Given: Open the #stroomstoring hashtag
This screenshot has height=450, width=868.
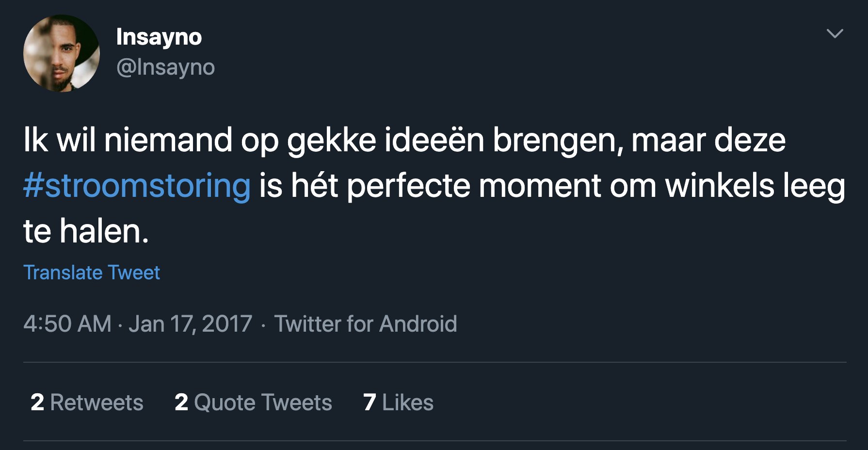Looking at the screenshot, I should [x=137, y=186].
